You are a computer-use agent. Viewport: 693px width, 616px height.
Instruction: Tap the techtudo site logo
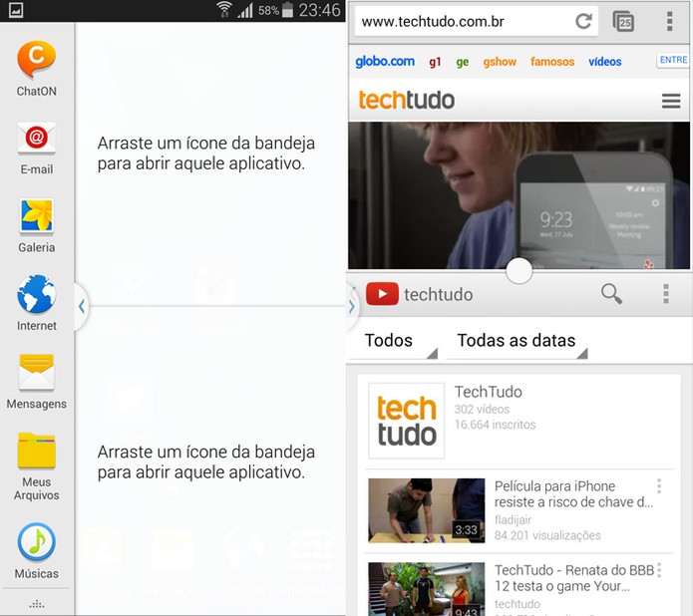(406, 100)
